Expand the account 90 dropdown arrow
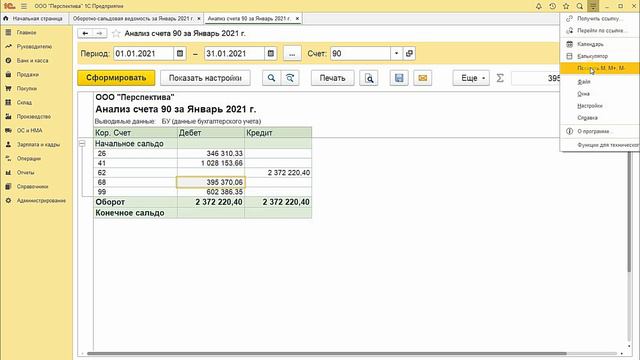This screenshot has height=360, width=640. [396, 53]
